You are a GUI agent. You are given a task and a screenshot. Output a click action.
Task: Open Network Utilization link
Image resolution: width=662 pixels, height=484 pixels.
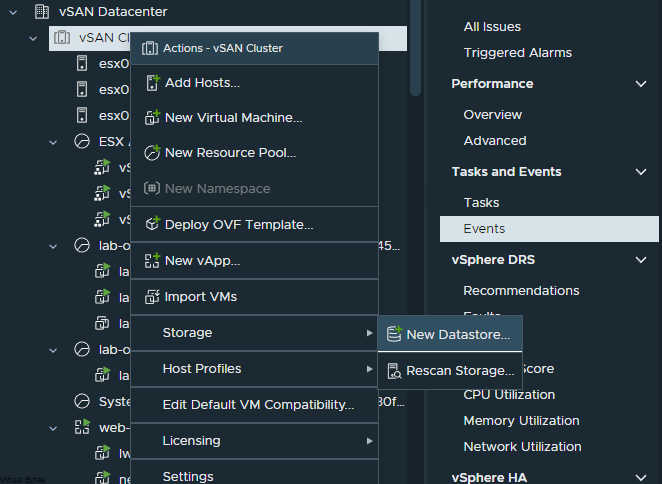(x=522, y=446)
